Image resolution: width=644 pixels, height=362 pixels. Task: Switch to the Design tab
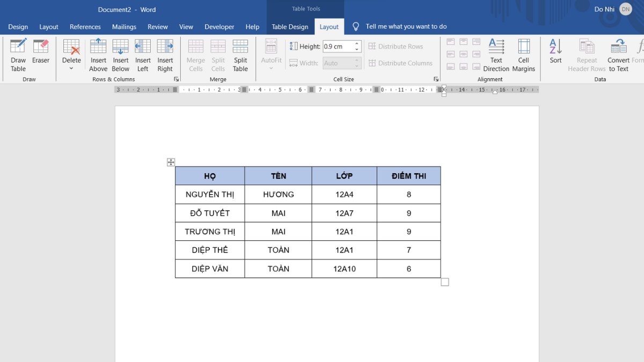point(18,27)
